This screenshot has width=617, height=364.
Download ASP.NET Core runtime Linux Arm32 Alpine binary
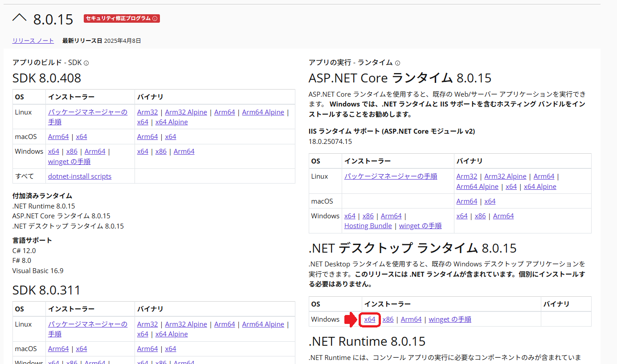pyautogui.click(x=505, y=176)
